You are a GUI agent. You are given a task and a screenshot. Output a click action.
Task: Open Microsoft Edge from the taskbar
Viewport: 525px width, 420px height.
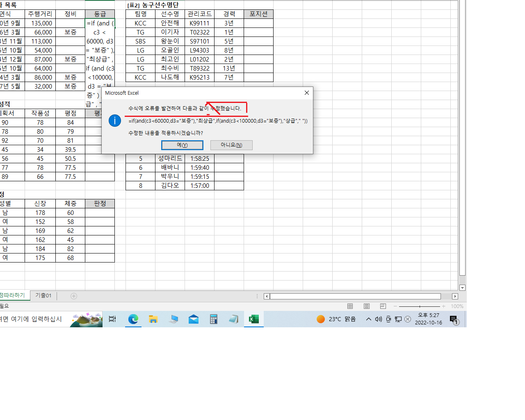pos(133,319)
